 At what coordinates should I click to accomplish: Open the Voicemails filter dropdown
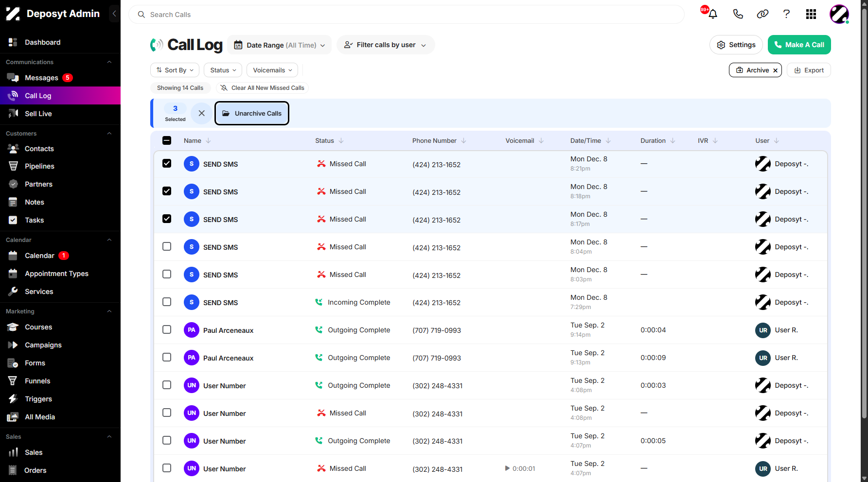coord(272,70)
